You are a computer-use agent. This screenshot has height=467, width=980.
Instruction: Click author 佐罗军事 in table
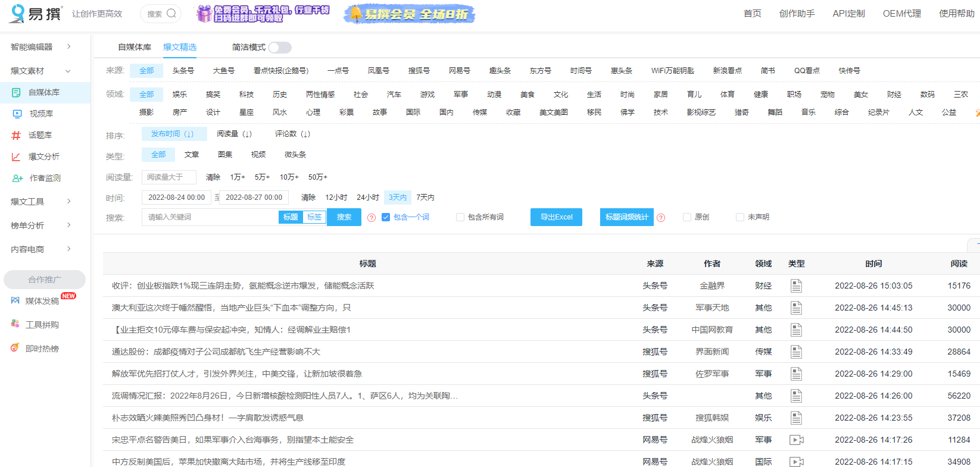[712, 374]
